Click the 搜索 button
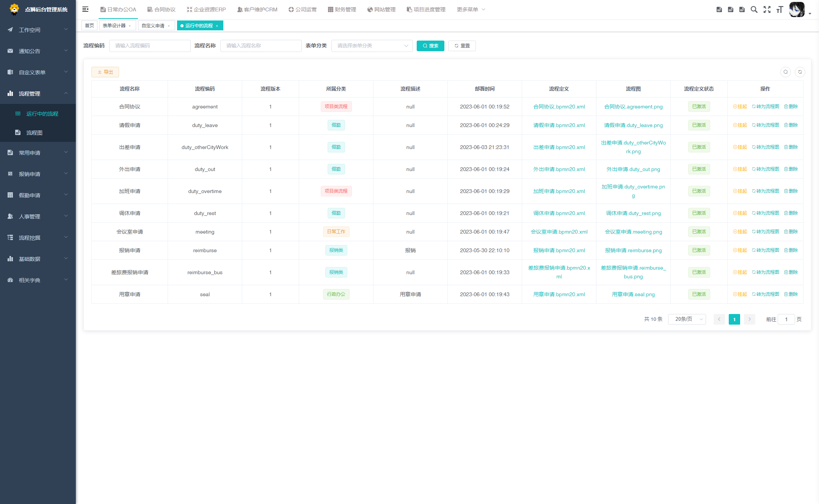Screen dimensions: 819x504 (430, 46)
